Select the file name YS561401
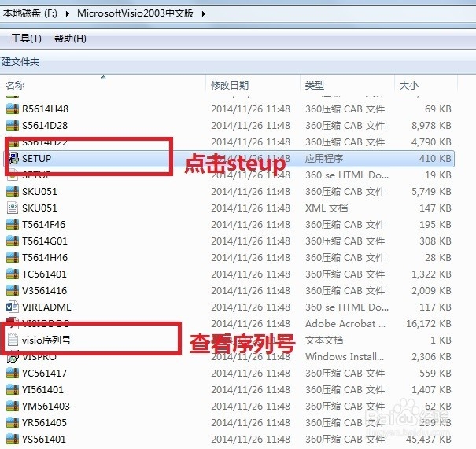This screenshot has height=449, width=476. (44, 439)
